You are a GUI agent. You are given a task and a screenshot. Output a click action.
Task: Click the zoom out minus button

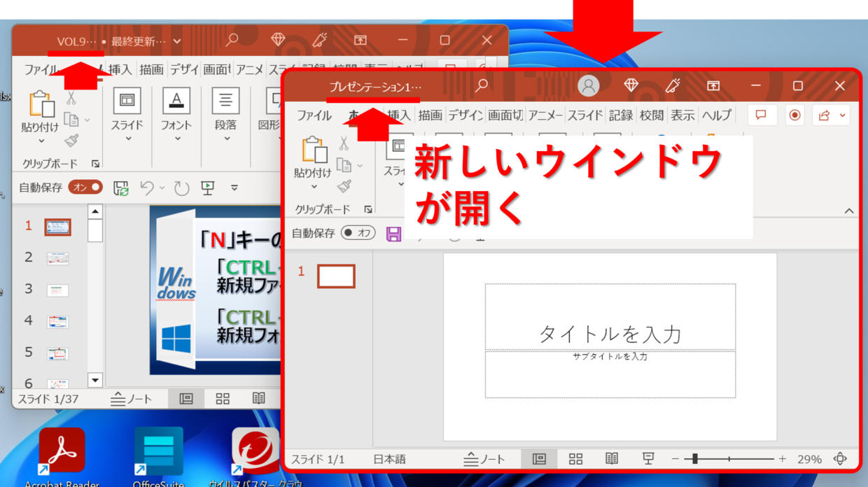[675, 459]
